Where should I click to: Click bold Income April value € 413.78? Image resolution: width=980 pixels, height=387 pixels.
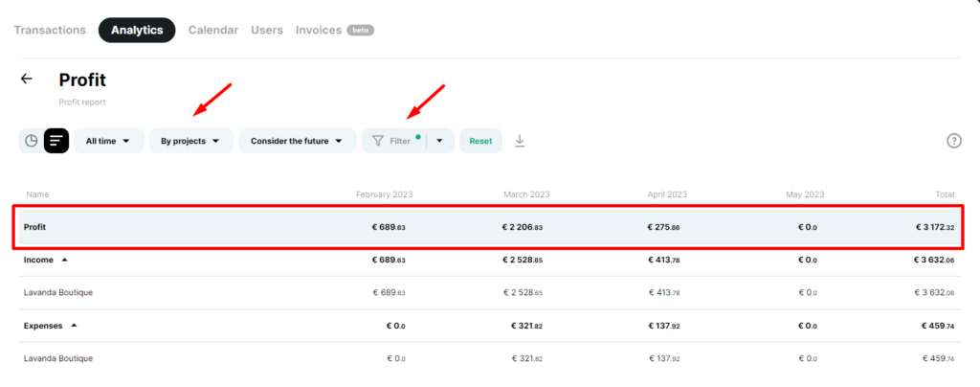click(664, 260)
